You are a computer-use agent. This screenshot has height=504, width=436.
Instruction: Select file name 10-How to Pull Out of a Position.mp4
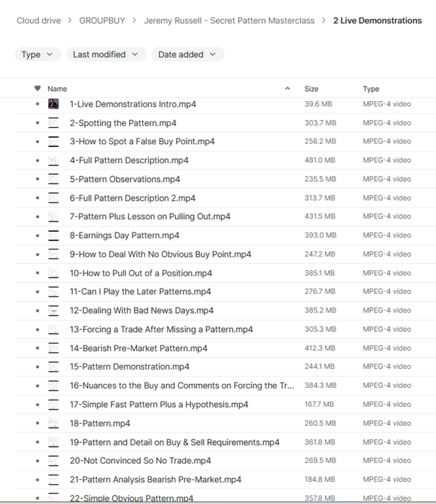(x=141, y=273)
